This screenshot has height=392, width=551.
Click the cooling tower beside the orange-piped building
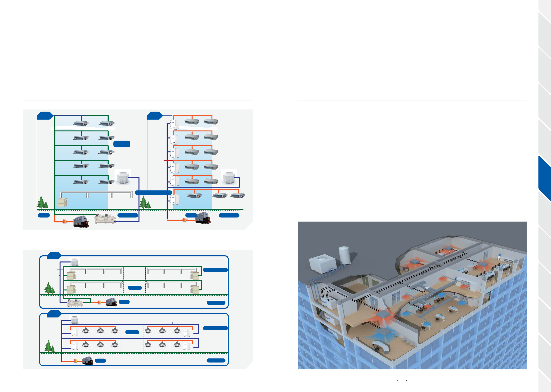click(x=229, y=177)
